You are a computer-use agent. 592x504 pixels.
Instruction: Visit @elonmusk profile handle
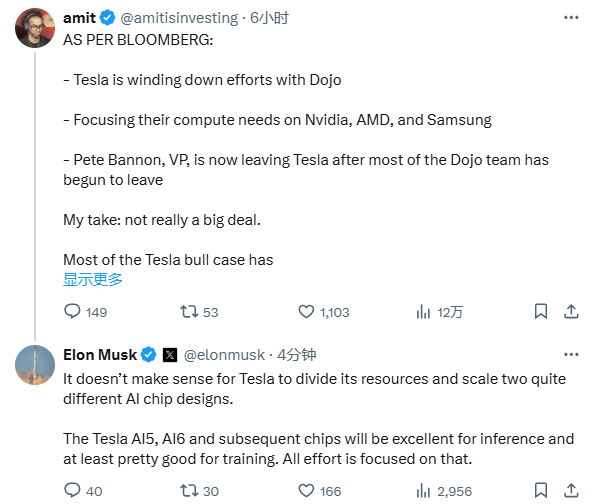tap(224, 355)
